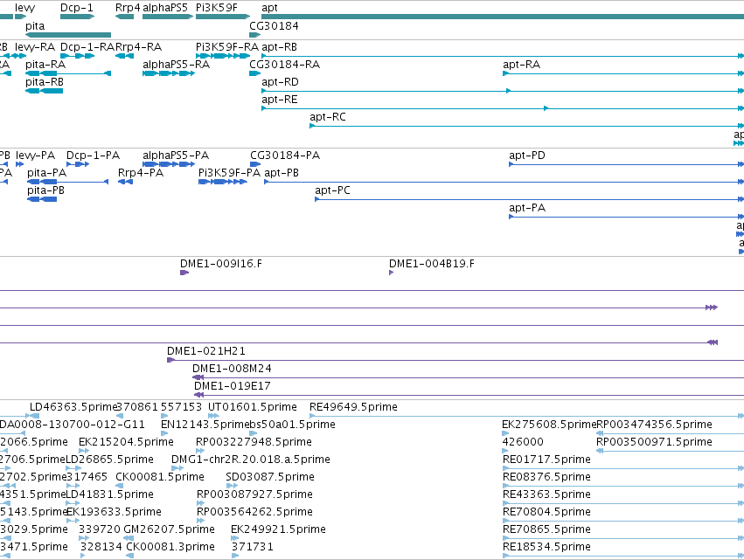Select the alphaPS5-PA protein feature

[x=169, y=164]
